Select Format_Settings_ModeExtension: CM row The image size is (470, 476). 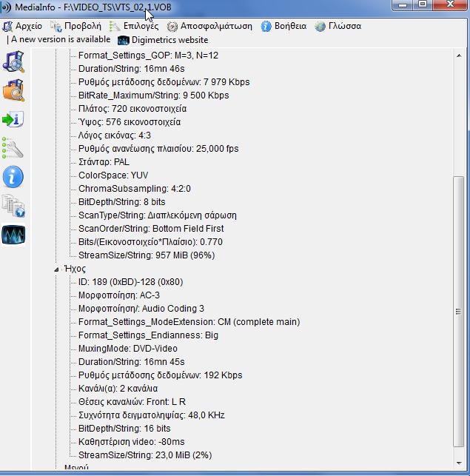tap(189, 322)
